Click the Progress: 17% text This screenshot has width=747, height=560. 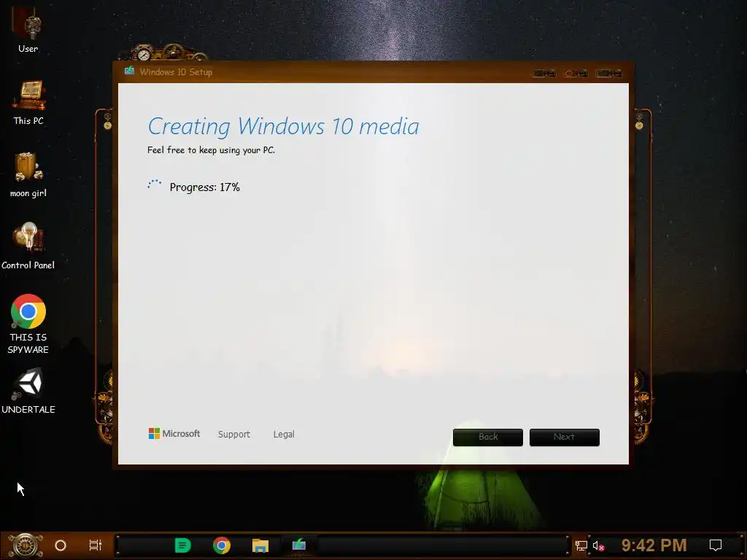pos(204,187)
